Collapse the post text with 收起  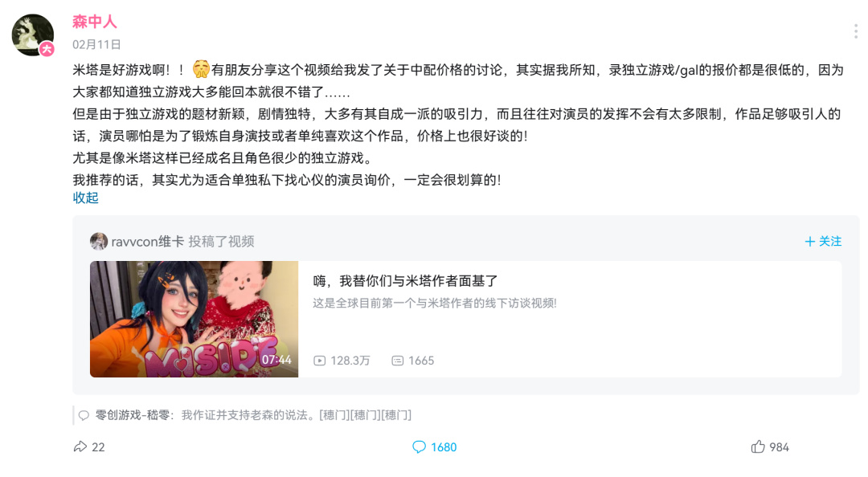[85, 198]
